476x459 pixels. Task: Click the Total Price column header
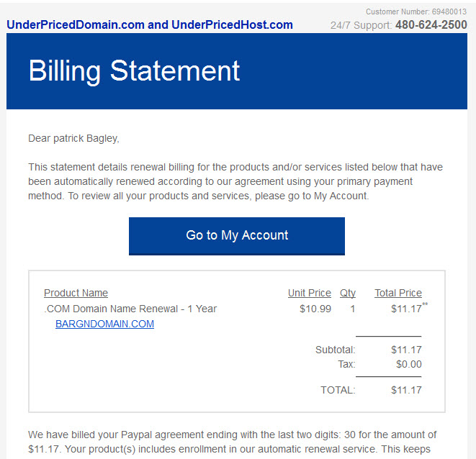[x=398, y=293]
